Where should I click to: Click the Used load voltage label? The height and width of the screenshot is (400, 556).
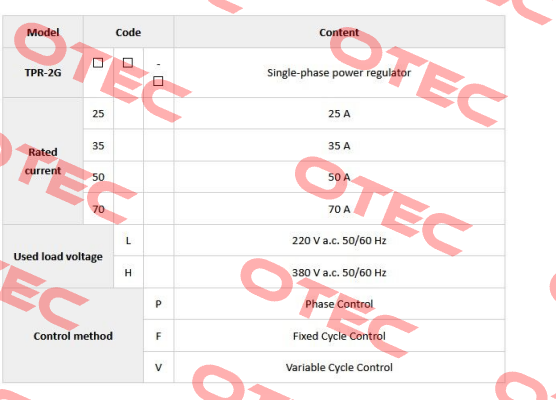pyautogui.click(x=58, y=256)
